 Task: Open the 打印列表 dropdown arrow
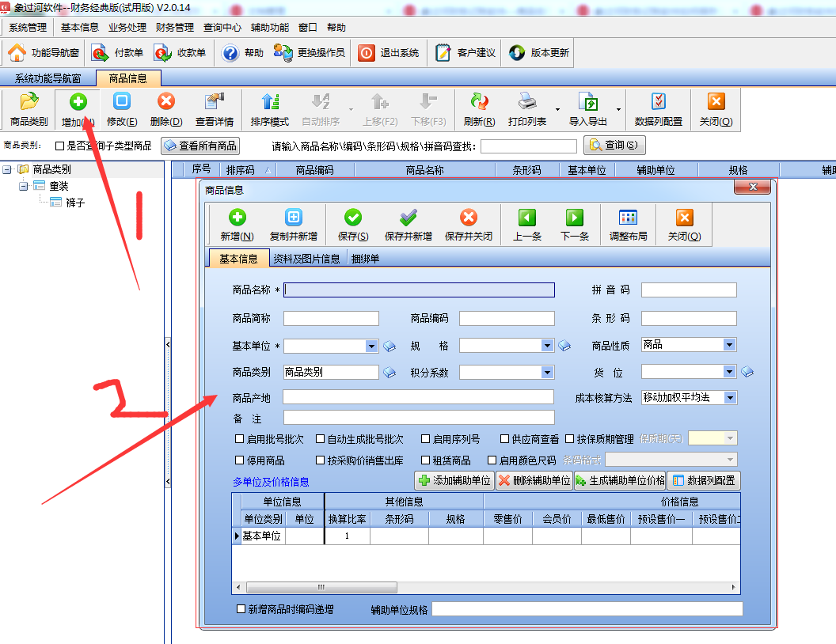pyautogui.click(x=557, y=109)
